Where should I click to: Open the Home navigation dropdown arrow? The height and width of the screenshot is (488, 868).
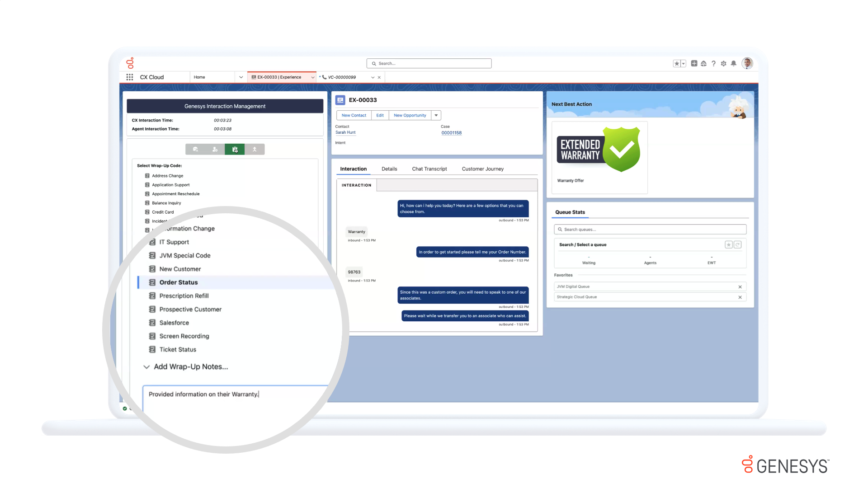(241, 77)
